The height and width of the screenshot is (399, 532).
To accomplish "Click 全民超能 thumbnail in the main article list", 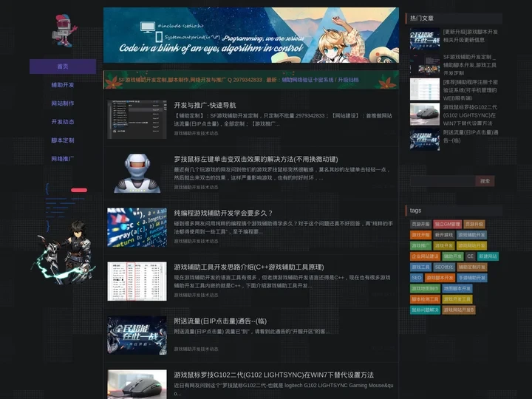I will (137, 335).
